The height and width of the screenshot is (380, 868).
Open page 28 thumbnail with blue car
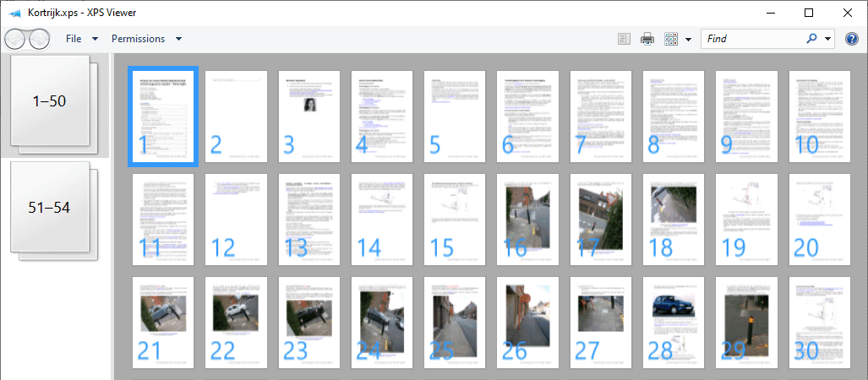(673, 323)
